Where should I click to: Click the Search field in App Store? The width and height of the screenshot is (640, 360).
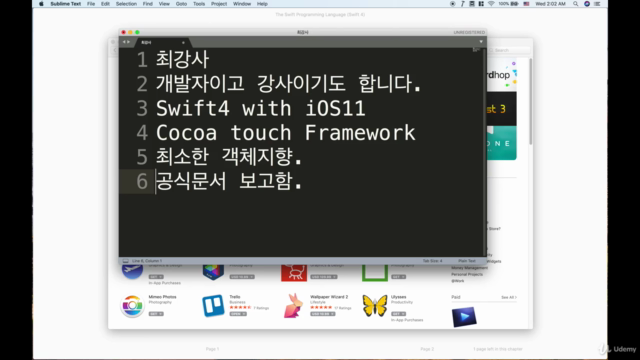point(510,50)
